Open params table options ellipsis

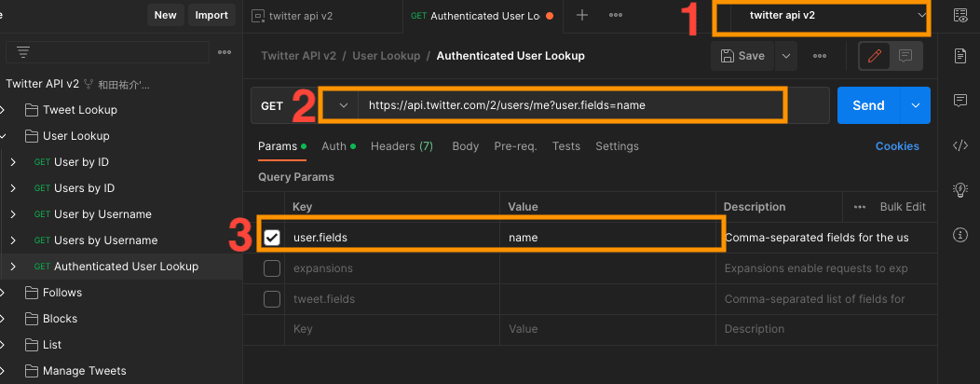point(860,207)
